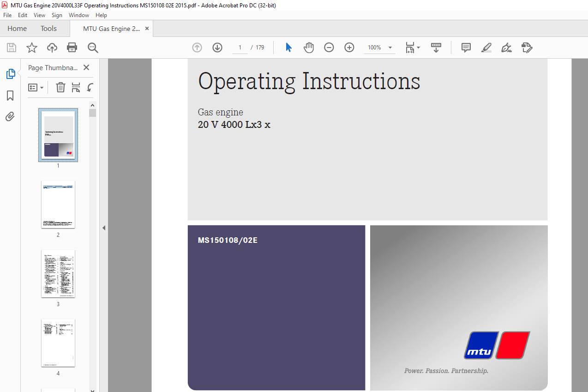The width and height of the screenshot is (588, 392).
Task: Zoom out with the minus icon
Action: (x=329, y=48)
